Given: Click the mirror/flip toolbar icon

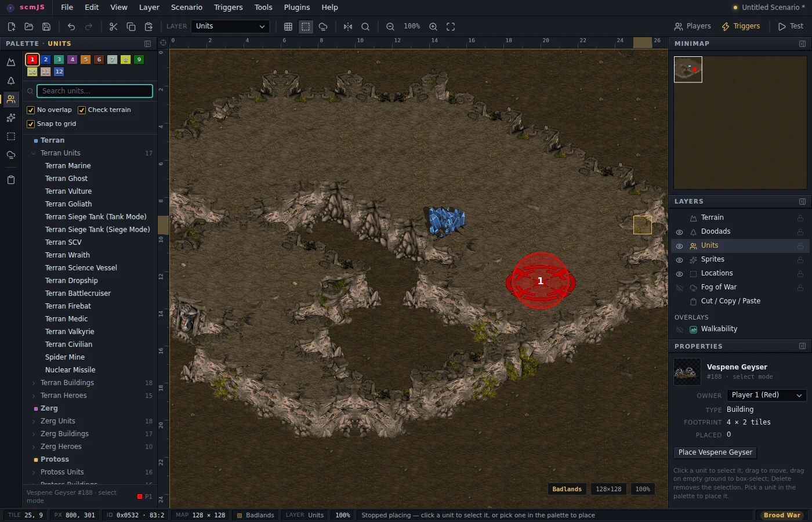Looking at the screenshot, I should click(x=348, y=27).
